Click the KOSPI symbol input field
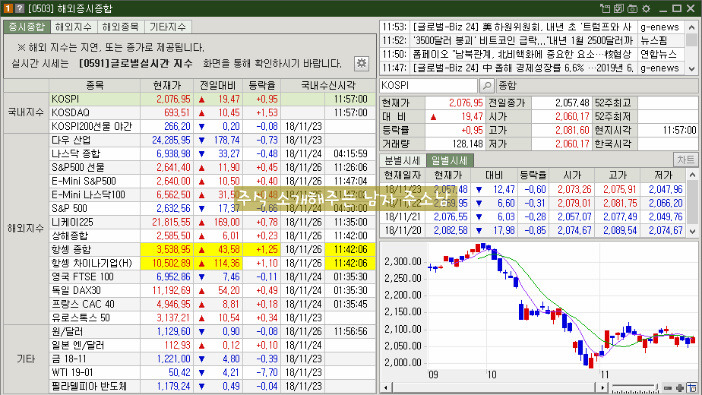Screen dimensions: 702x395 [428, 85]
